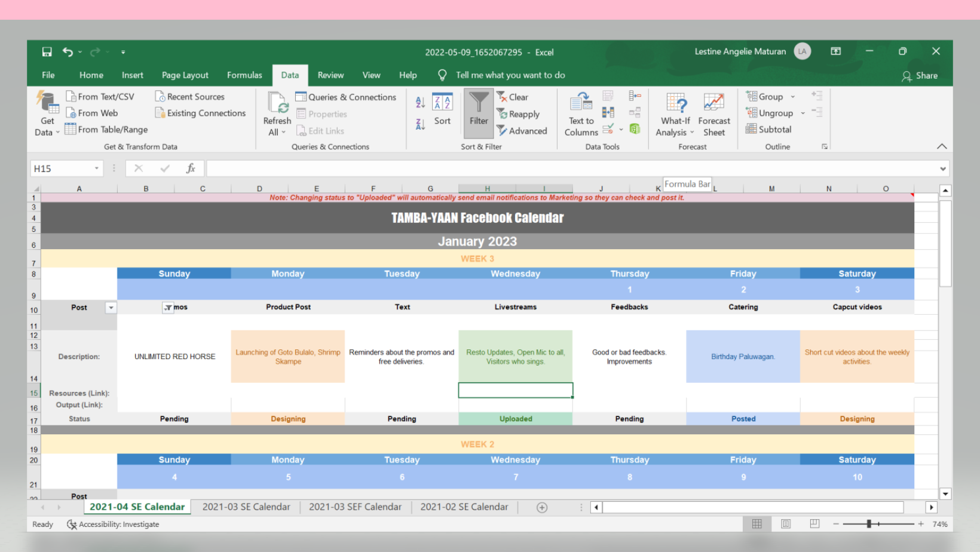Select the 2021-03 SE Calendar sheet
The height and width of the screenshot is (552, 980).
click(x=246, y=507)
